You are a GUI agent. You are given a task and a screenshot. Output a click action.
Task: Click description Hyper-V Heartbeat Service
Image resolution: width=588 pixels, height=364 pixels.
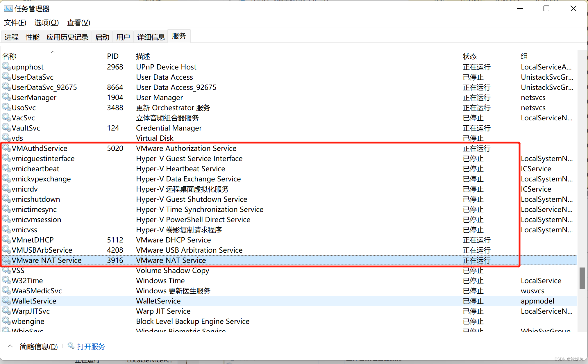pos(180,169)
